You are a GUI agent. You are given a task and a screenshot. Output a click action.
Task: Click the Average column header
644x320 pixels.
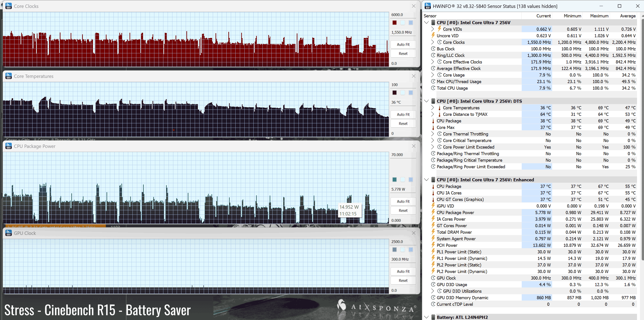pyautogui.click(x=628, y=16)
